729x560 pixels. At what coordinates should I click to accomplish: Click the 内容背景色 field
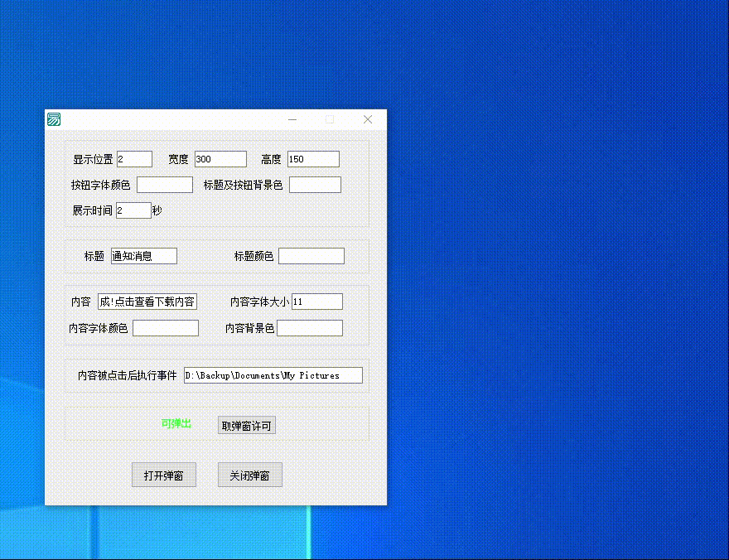tap(310, 328)
